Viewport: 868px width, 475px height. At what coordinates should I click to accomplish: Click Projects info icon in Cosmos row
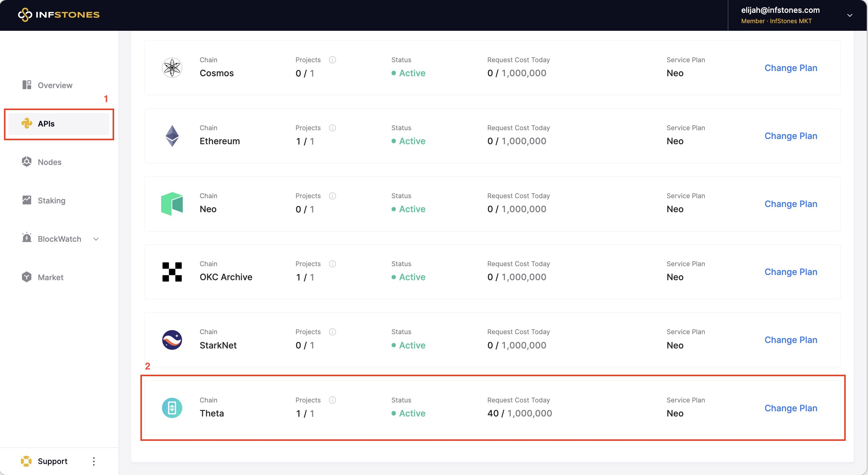pyautogui.click(x=332, y=59)
